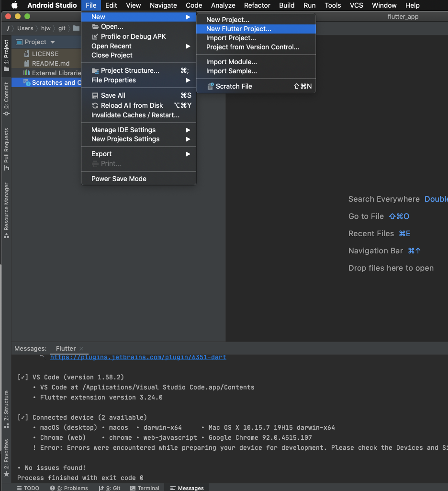This screenshot has height=491, width=448.
Task: Open the Project view dropdown arrow
Action: coord(53,42)
